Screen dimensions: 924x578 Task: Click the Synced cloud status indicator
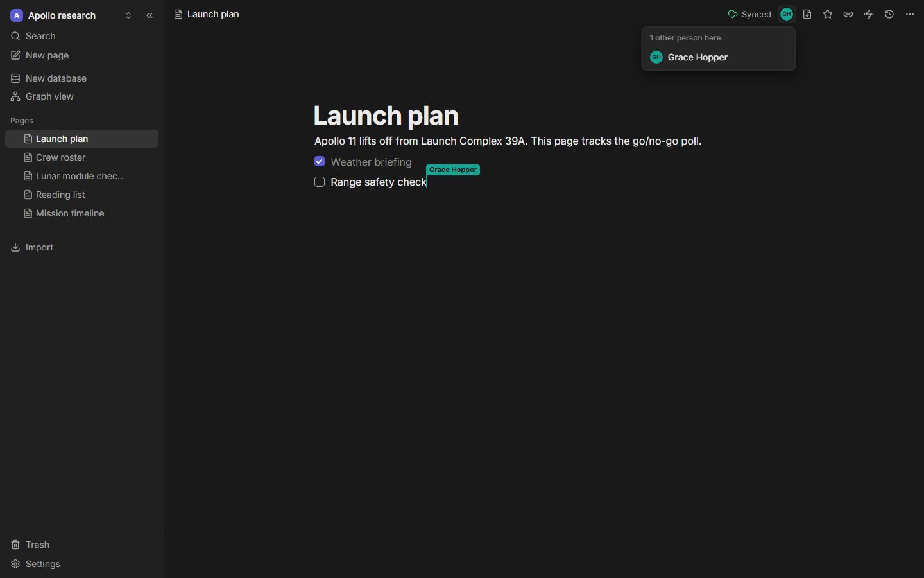coord(749,14)
